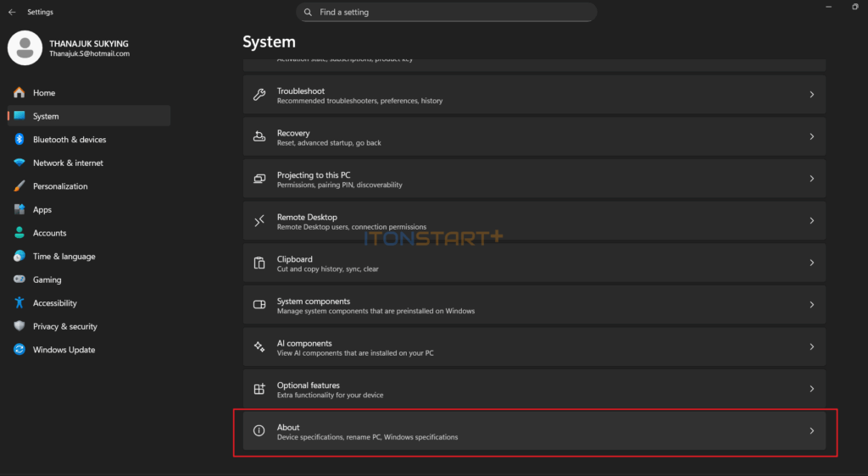Image resolution: width=868 pixels, height=476 pixels.
Task: Click the Gaming controller icon in sidebar
Action: point(19,280)
